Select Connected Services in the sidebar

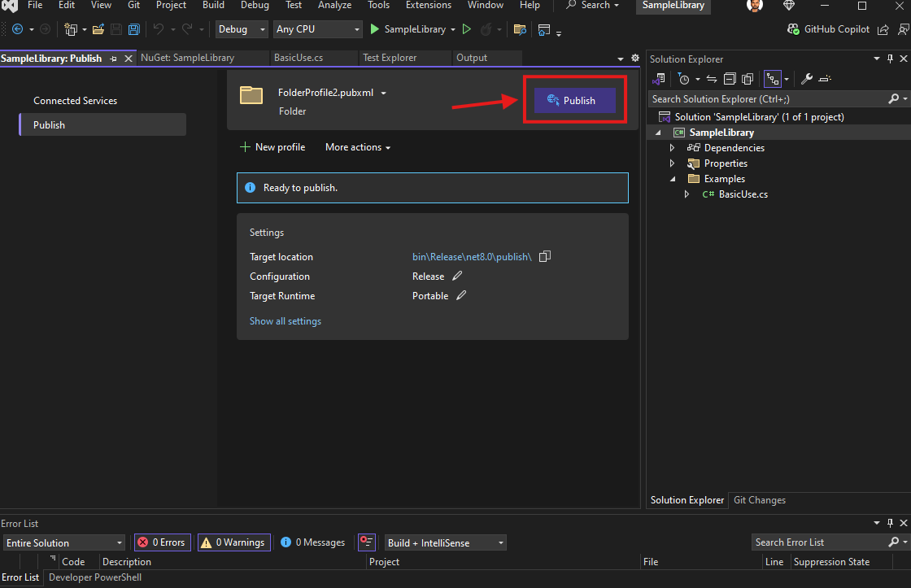tap(76, 101)
